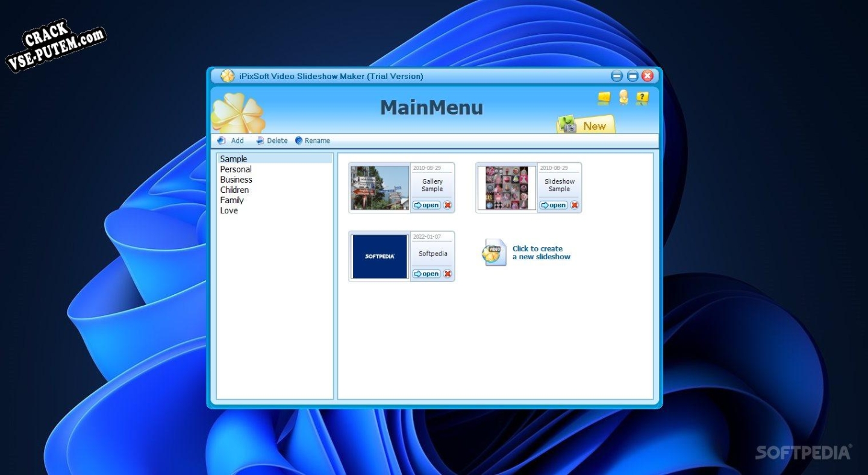The height and width of the screenshot is (475, 868).
Task: Click the yellow chat bubble icon in header
Action: click(x=604, y=98)
